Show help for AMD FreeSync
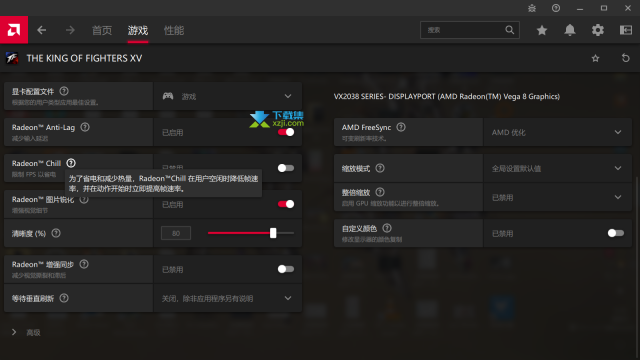 click(x=401, y=127)
